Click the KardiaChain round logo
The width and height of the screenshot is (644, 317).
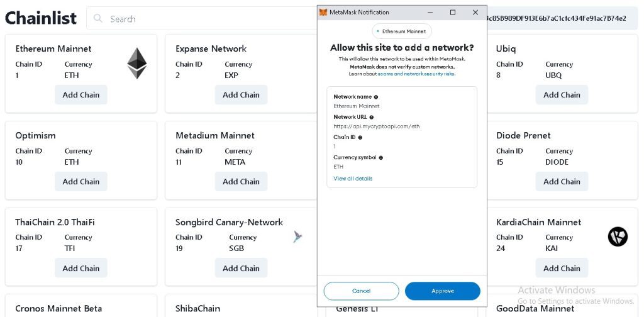pos(618,236)
